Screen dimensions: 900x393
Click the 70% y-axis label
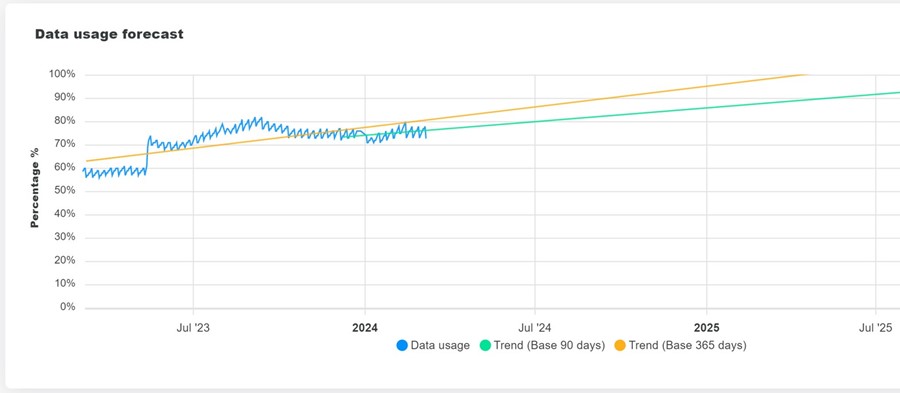65,144
